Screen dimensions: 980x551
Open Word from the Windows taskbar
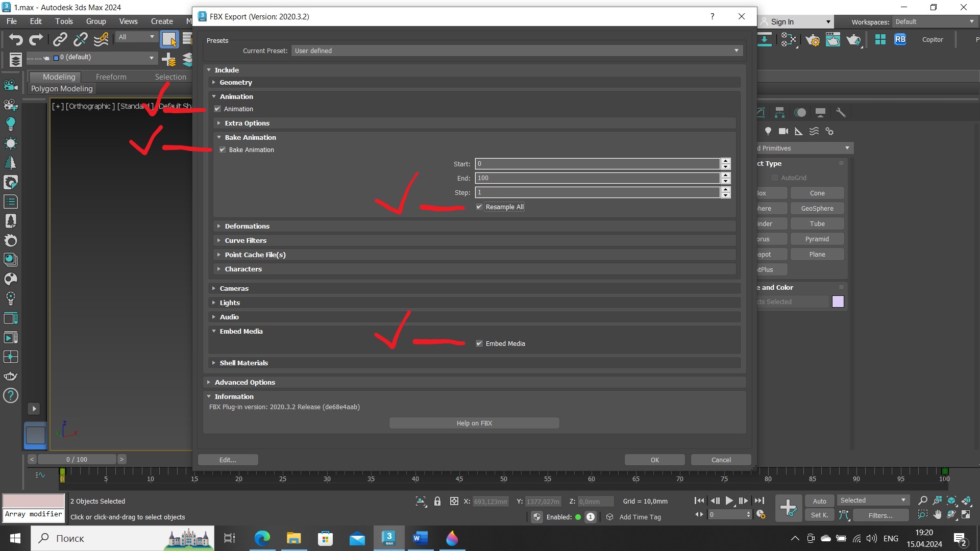click(x=420, y=538)
